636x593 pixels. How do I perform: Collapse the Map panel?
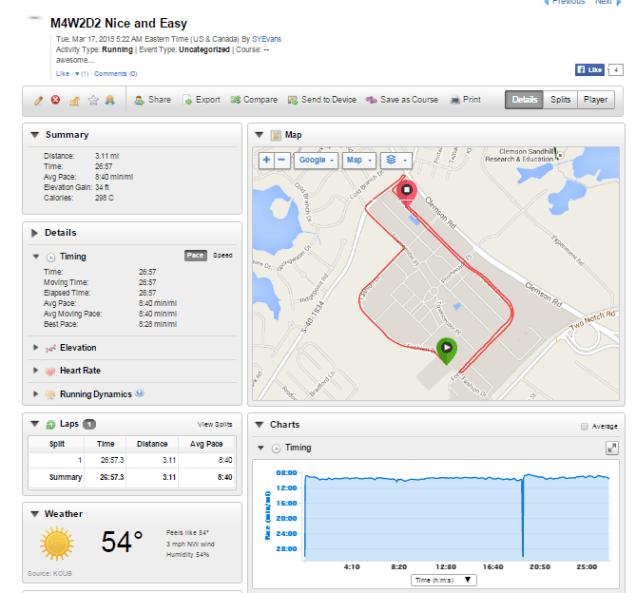coord(259,135)
